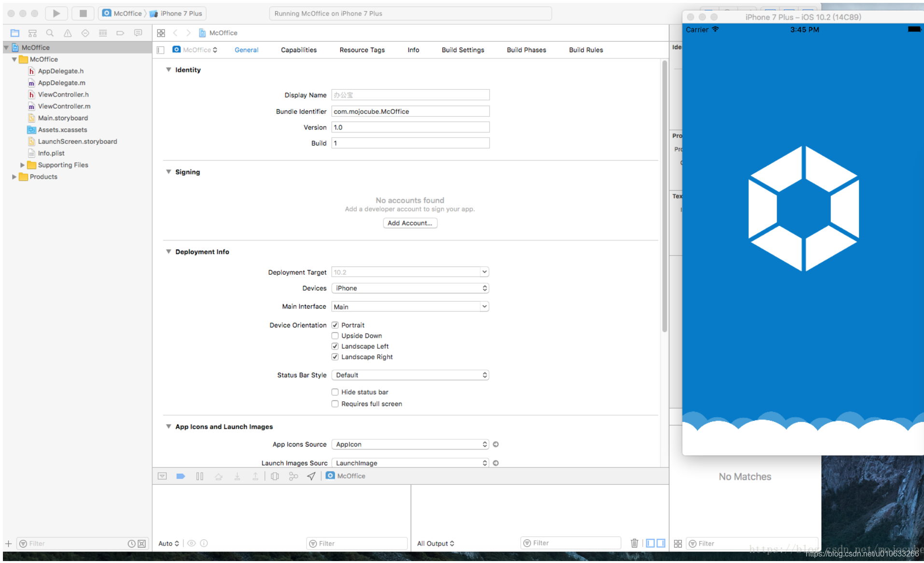This screenshot has width=924, height=563.
Task: Hide the debug area
Action: pos(162,476)
